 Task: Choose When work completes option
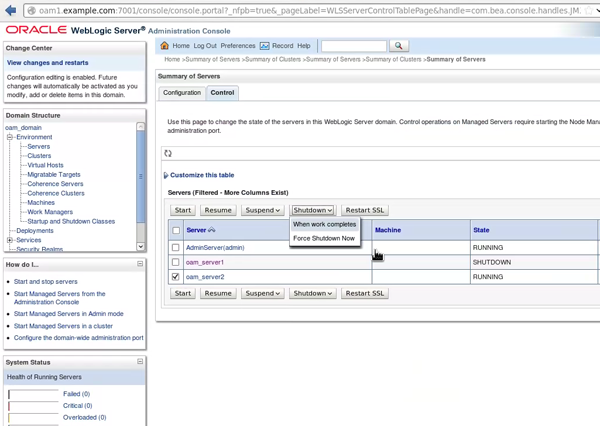(x=324, y=224)
